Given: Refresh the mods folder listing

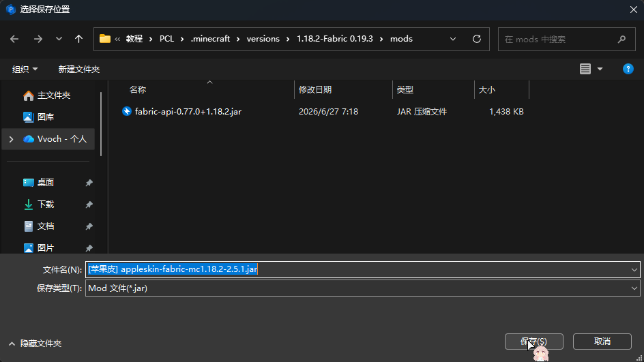Looking at the screenshot, I should pyautogui.click(x=476, y=39).
